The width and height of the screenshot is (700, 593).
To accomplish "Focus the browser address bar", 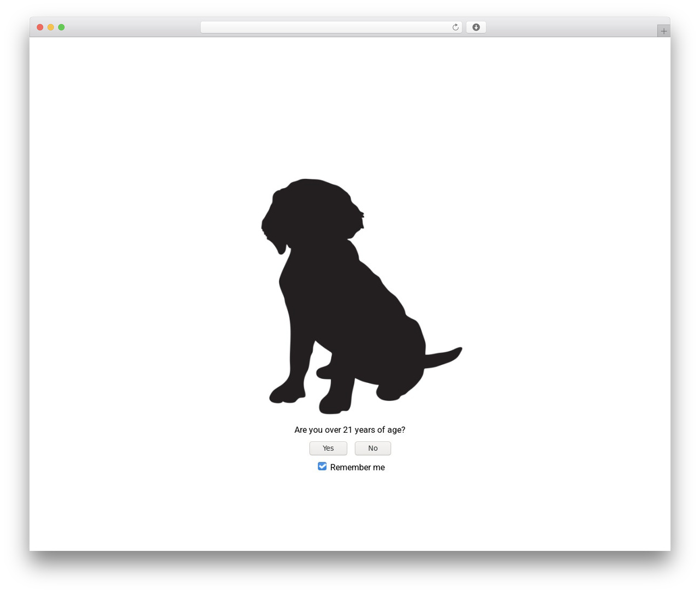I will click(331, 27).
